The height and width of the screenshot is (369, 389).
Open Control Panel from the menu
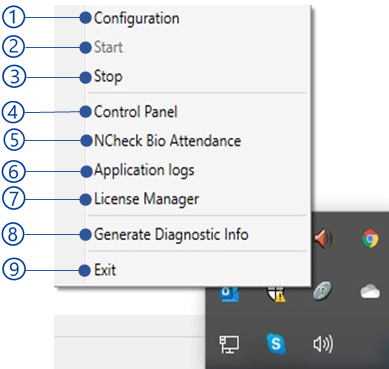[x=136, y=112]
